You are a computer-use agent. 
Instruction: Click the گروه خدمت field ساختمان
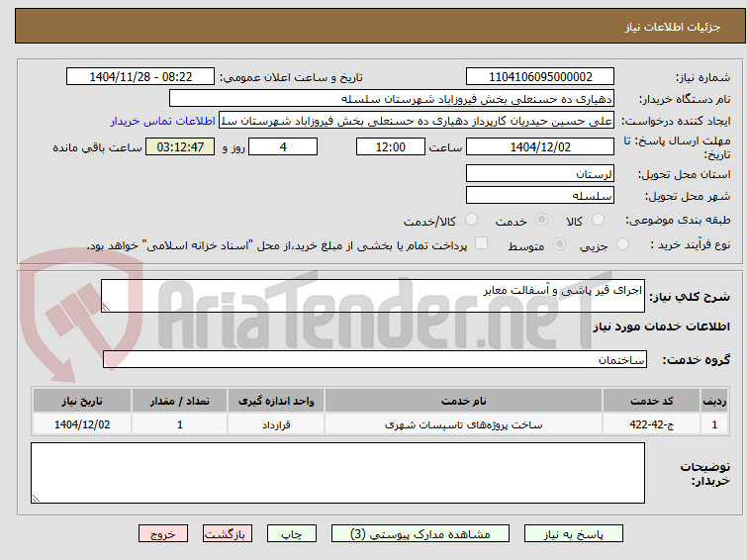click(374, 359)
